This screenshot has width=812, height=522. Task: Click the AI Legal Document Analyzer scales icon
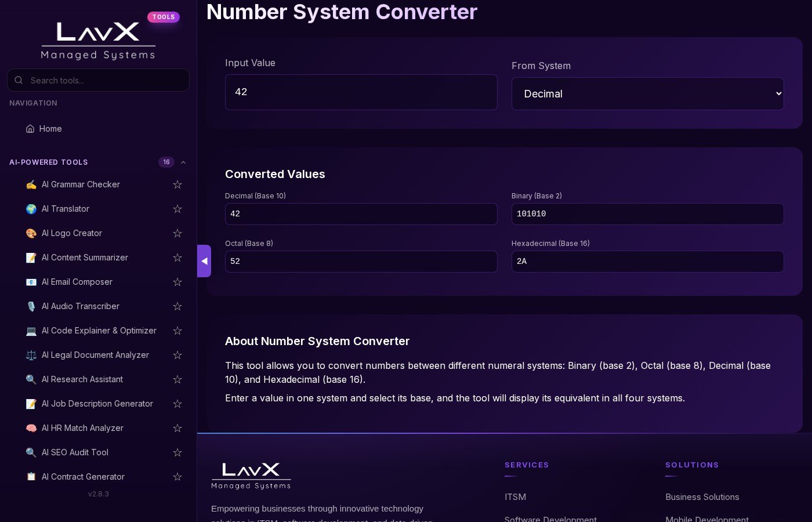[x=31, y=355]
